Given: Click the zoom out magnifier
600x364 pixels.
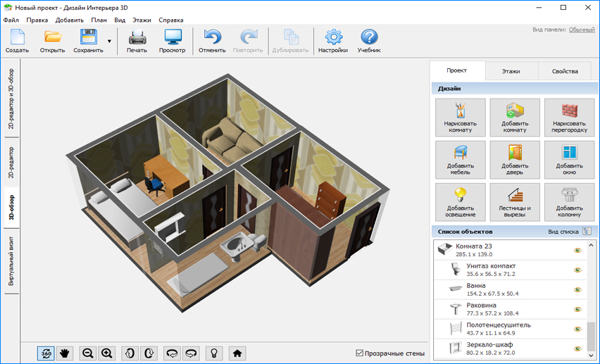Looking at the screenshot, I should pos(88,353).
